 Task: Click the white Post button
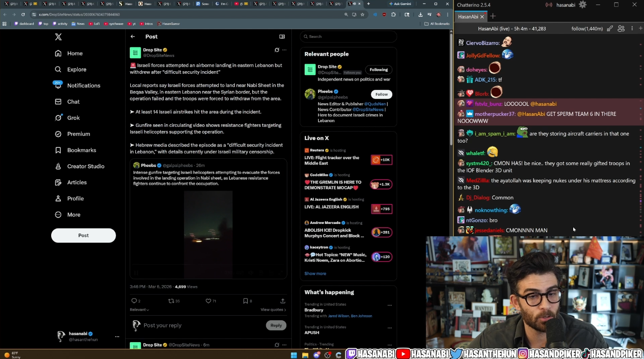click(x=84, y=235)
